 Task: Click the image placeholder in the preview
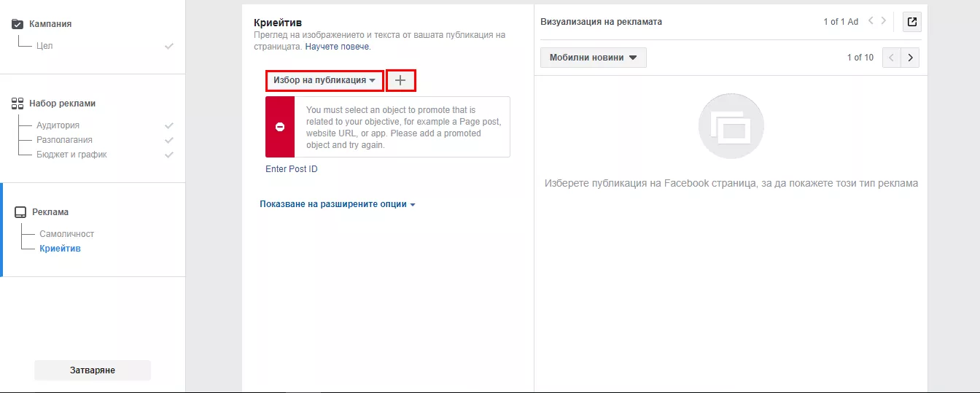coord(731,126)
